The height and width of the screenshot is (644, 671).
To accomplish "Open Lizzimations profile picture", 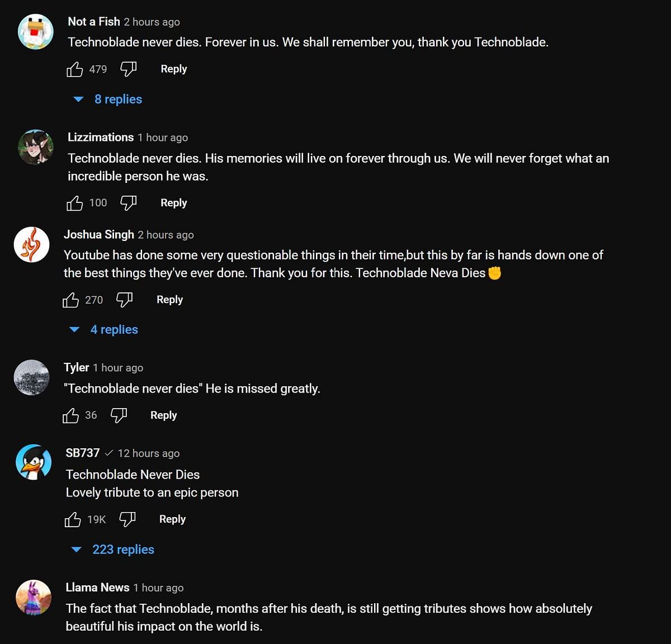I will 36,148.
